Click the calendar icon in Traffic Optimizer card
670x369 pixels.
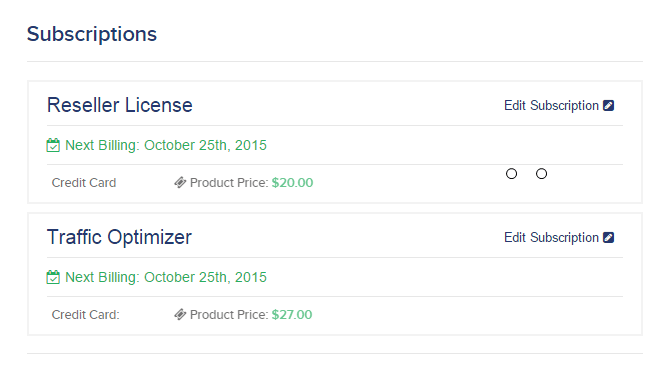tap(53, 277)
